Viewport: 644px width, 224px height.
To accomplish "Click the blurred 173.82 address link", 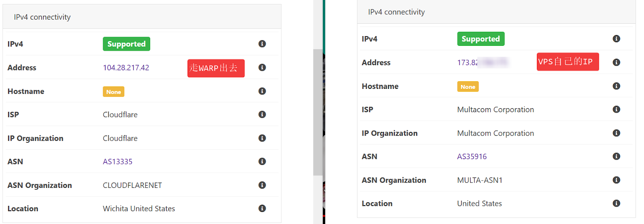I will 482,62.
